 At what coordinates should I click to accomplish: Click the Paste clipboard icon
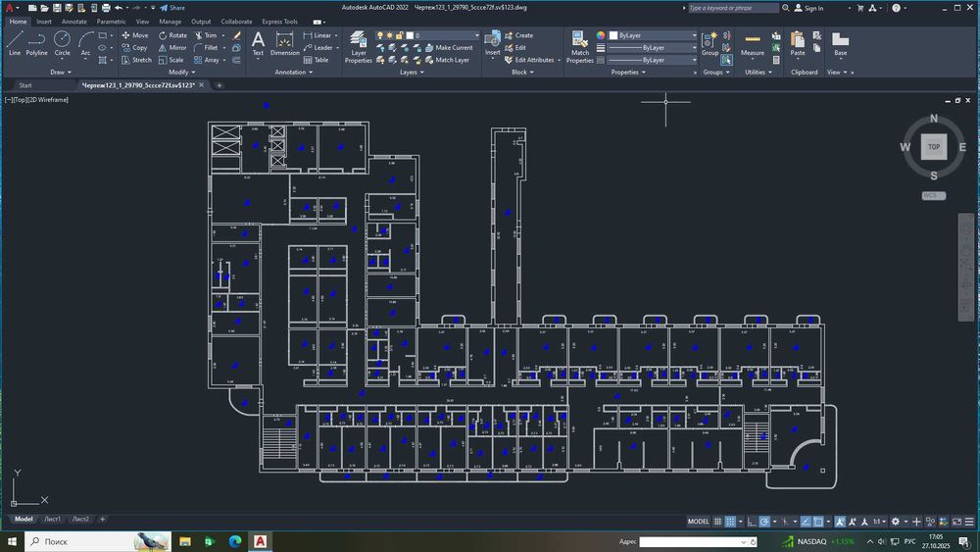[x=798, y=42]
